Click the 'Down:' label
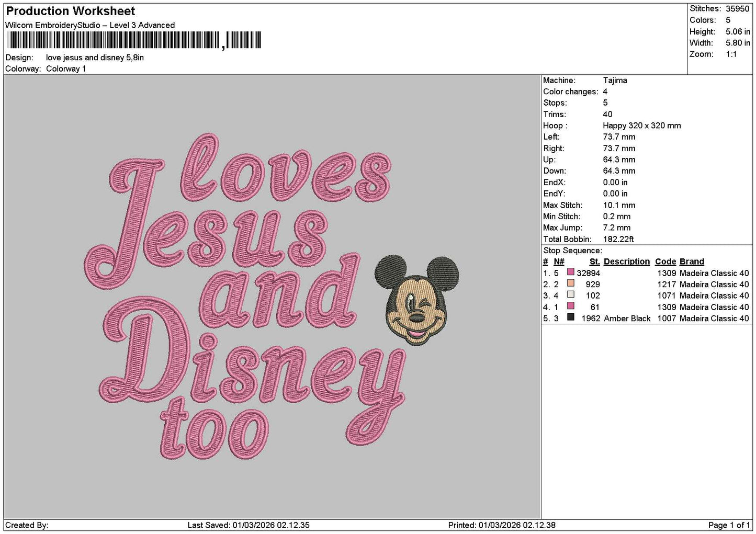The width and height of the screenshot is (756, 534). (x=555, y=171)
